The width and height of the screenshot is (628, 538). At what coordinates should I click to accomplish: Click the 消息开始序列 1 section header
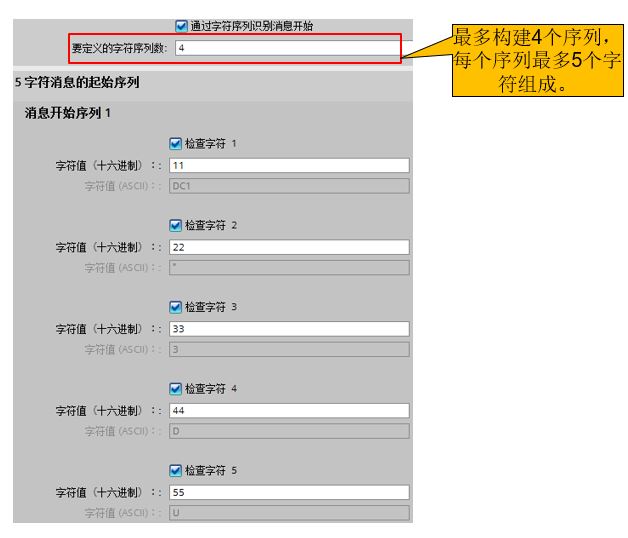68,113
